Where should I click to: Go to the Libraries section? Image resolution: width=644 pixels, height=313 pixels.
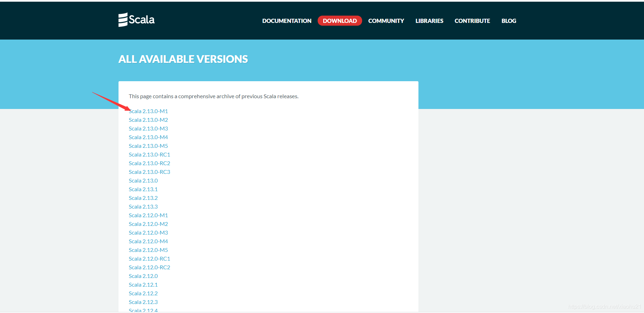tap(429, 21)
